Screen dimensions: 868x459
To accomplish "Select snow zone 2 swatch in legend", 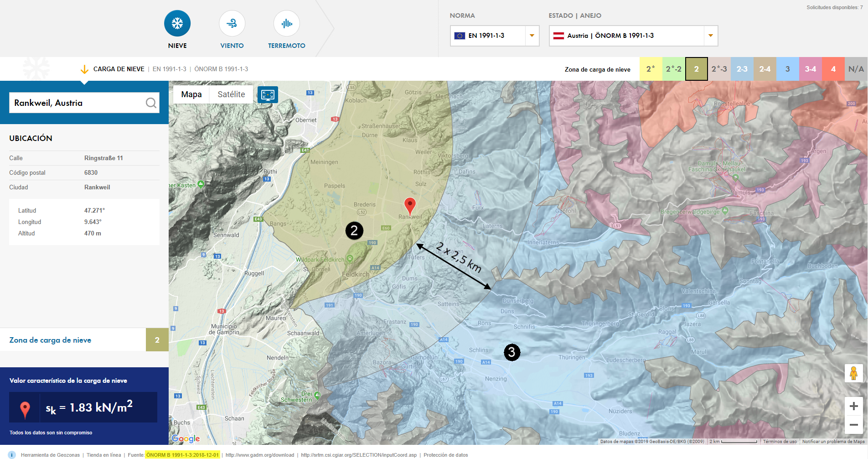I will tap(697, 69).
